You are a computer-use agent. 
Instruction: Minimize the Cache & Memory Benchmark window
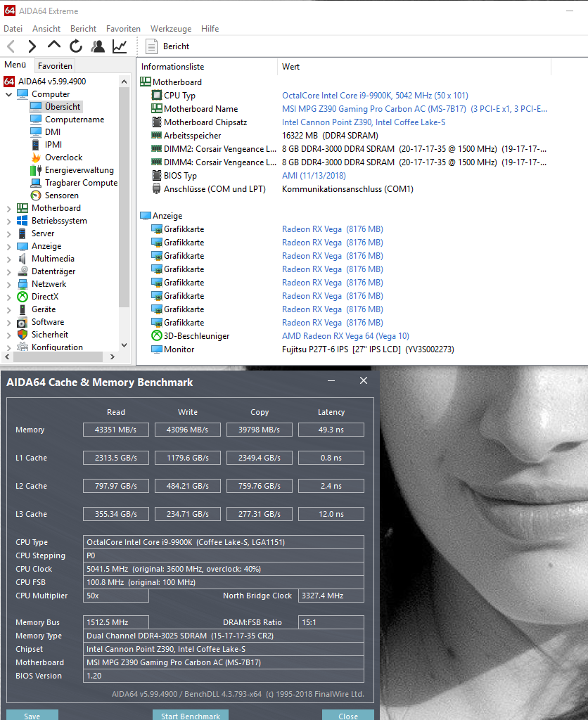pyautogui.click(x=331, y=381)
